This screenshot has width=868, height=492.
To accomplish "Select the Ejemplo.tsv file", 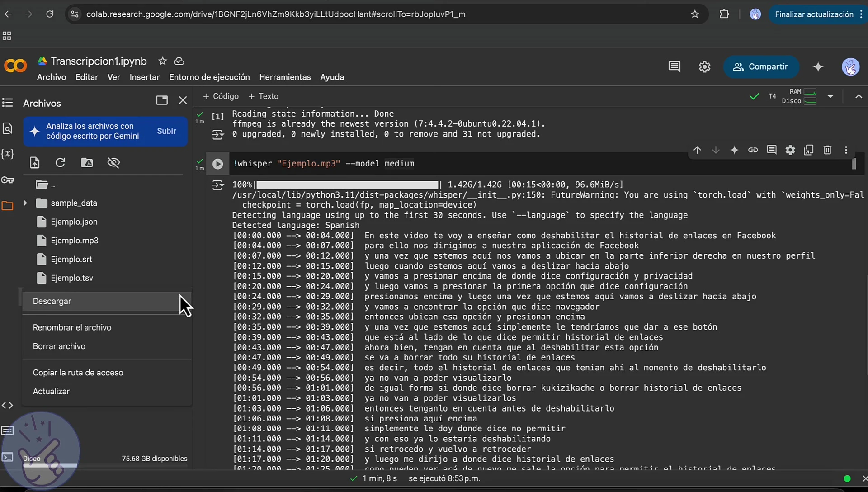I will click(72, 278).
